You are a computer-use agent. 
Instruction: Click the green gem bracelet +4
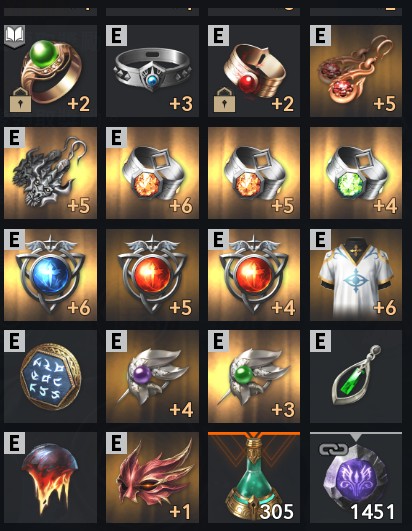[356, 173]
